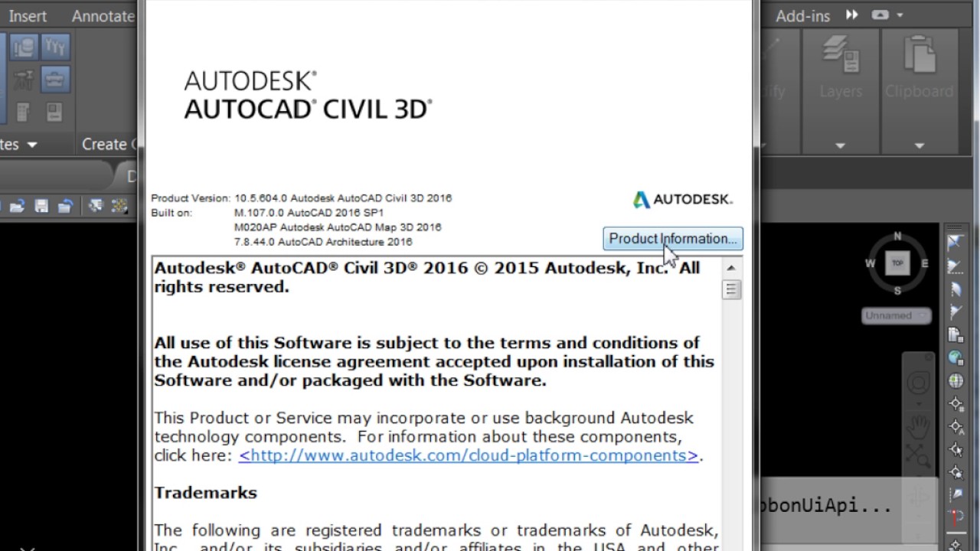Click the S compass direction on ViewCube
Image resolution: width=980 pixels, height=551 pixels.
pyautogui.click(x=897, y=291)
